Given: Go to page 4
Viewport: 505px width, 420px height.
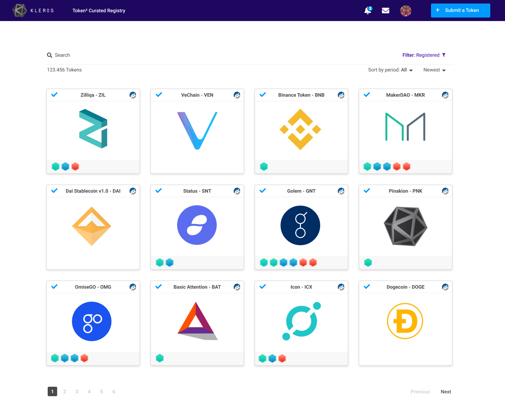Looking at the screenshot, I should [x=89, y=392].
